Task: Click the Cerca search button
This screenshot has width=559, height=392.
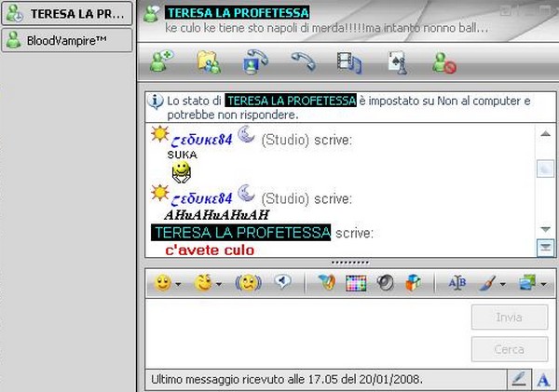Action: click(510, 349)
